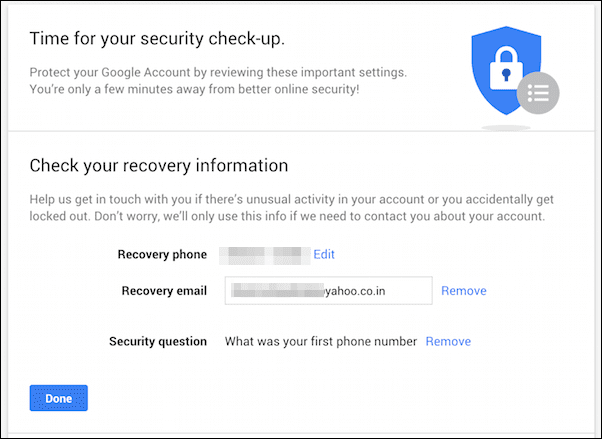Click the 'Time for your security check-up' title
The width and height of the screenshot is (602, 439).
click(x=157, y=39)
